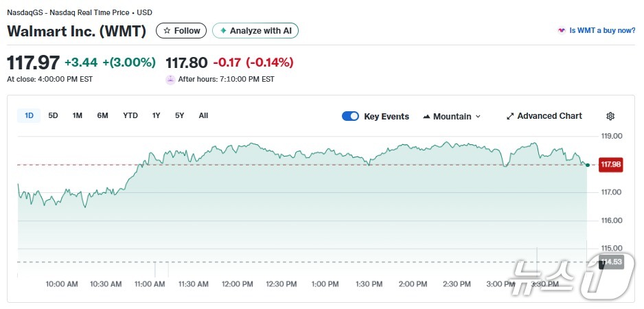Image resolution: width=644 pixels, height=309 pixels.
Task: Toggle the Key Events switch
Action: click(x=350, y=116)
